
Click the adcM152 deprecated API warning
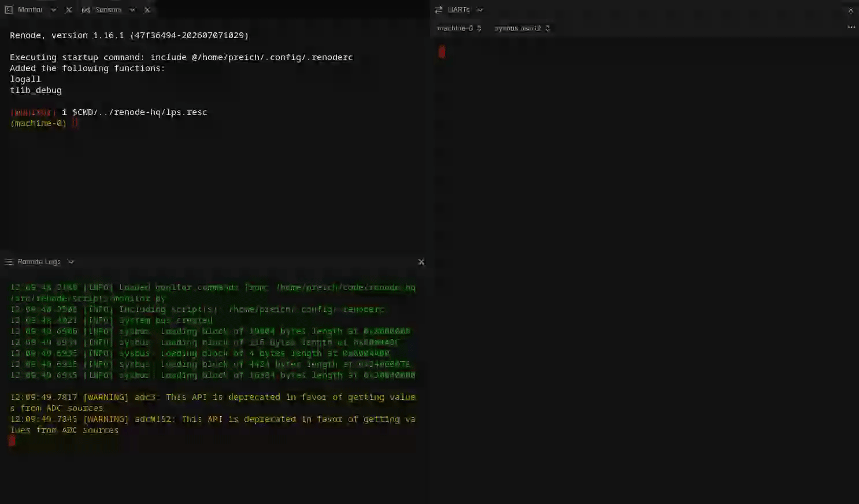click(213, 424)
